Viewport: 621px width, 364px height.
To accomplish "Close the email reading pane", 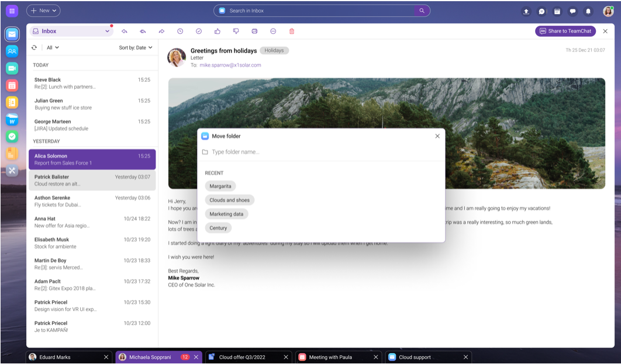I will point(605,31).
